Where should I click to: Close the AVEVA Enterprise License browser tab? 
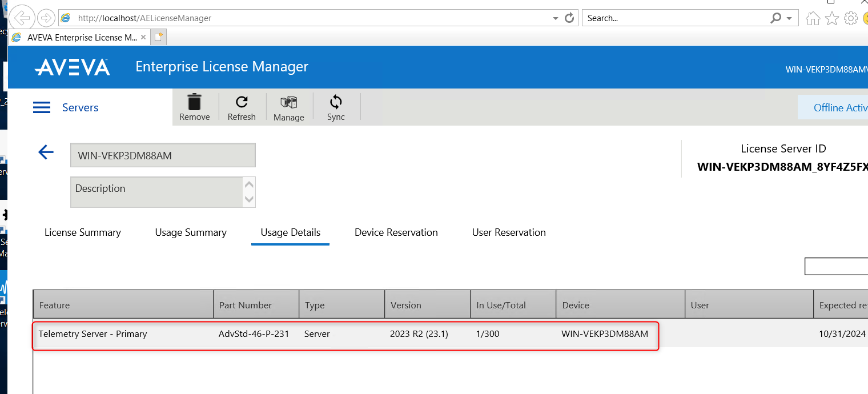[143, 37]
